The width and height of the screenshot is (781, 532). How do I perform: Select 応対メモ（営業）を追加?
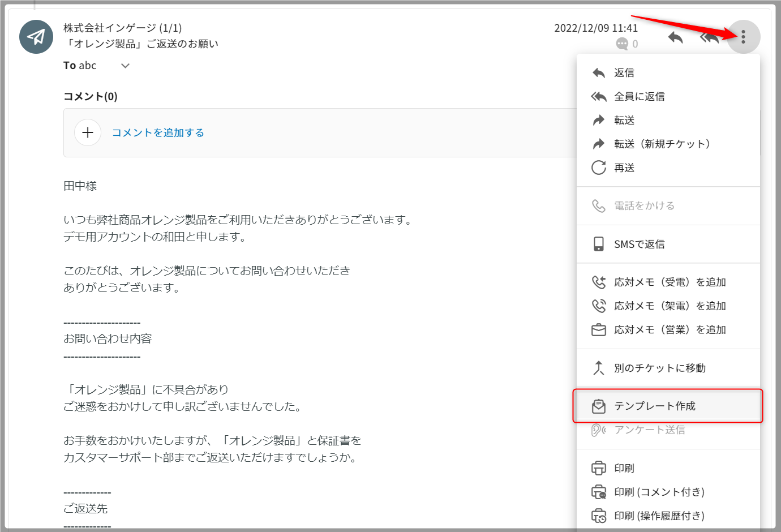(670, 330)
